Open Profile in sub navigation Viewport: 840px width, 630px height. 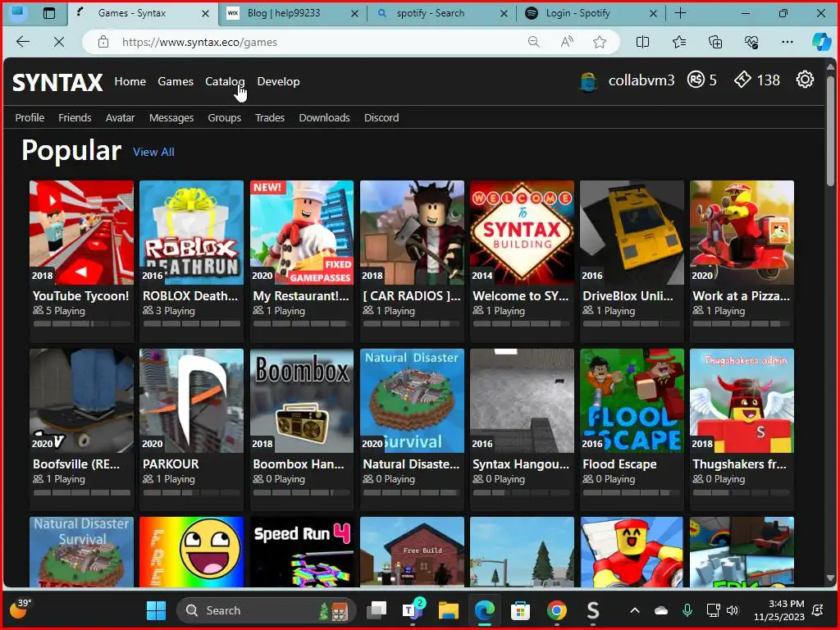coord(30,117)
